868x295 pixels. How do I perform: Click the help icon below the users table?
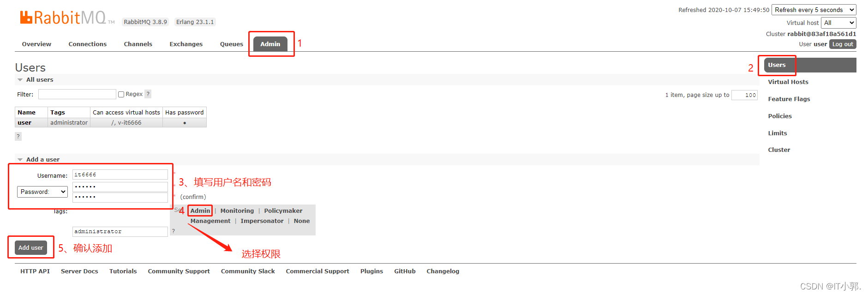click(x=18, y=137)
